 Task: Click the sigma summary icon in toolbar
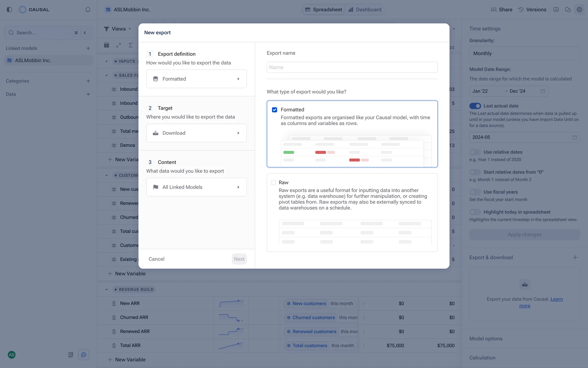[131, 45]
